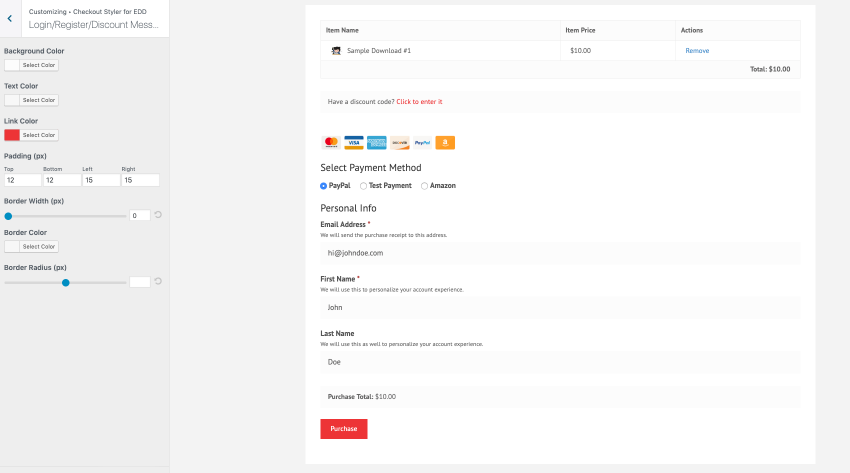Click the padding Left input field

click(x=101, y=180)
